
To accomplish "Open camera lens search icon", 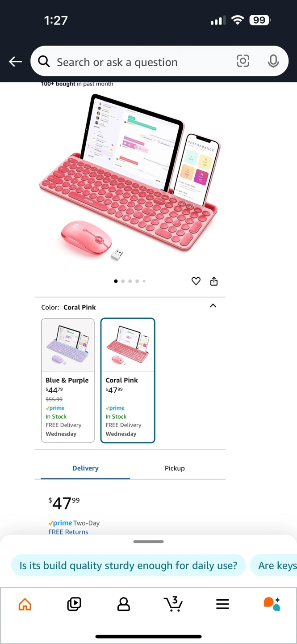I will pyautogui.click(x=243, y=61).
